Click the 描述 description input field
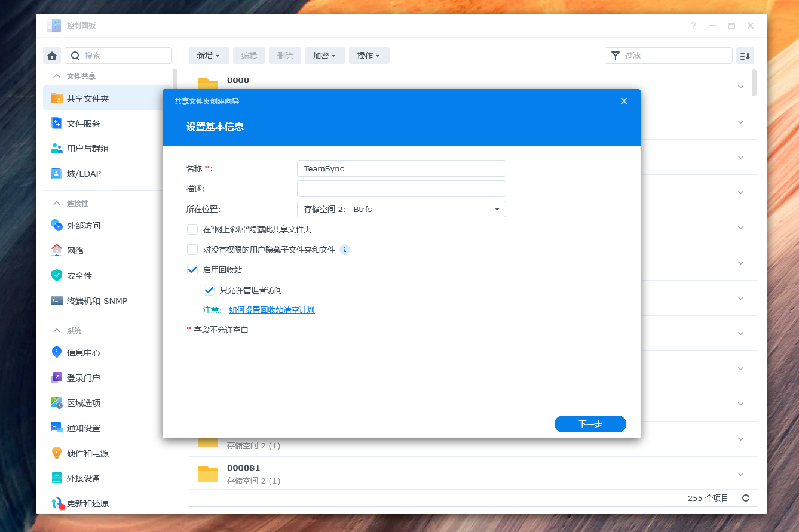 pyautogui.click(x=401, y=188)
